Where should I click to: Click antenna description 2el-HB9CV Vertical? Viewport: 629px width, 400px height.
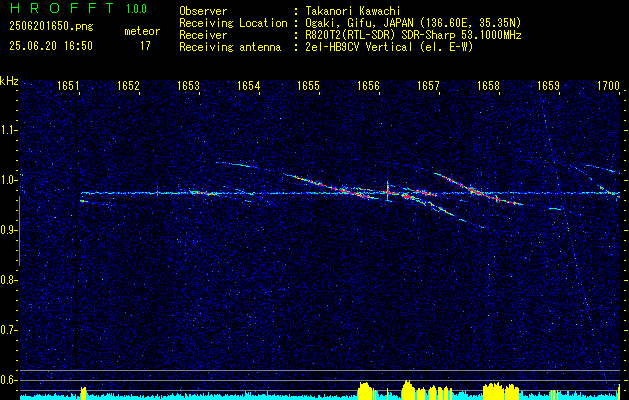pyautogui.click(x=359, y=47)
